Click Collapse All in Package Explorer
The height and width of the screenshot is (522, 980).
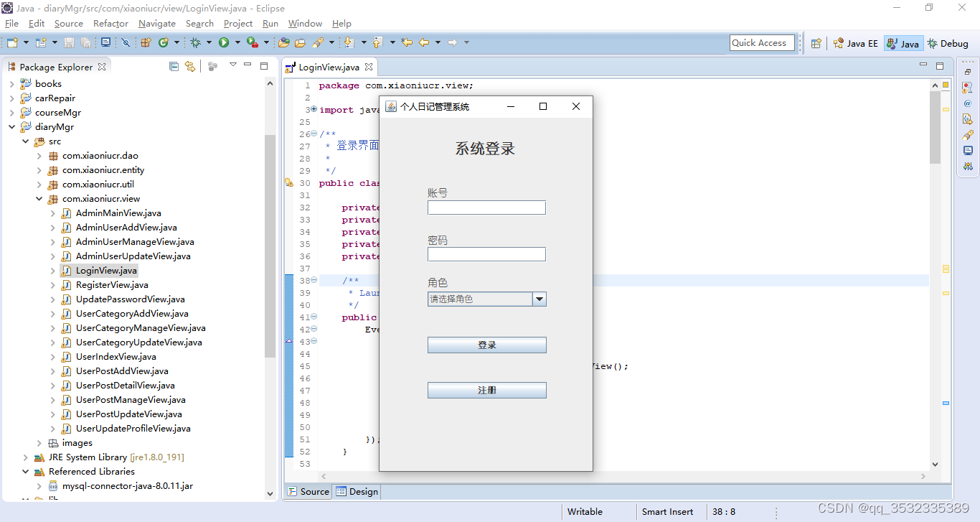click(174, 66)
